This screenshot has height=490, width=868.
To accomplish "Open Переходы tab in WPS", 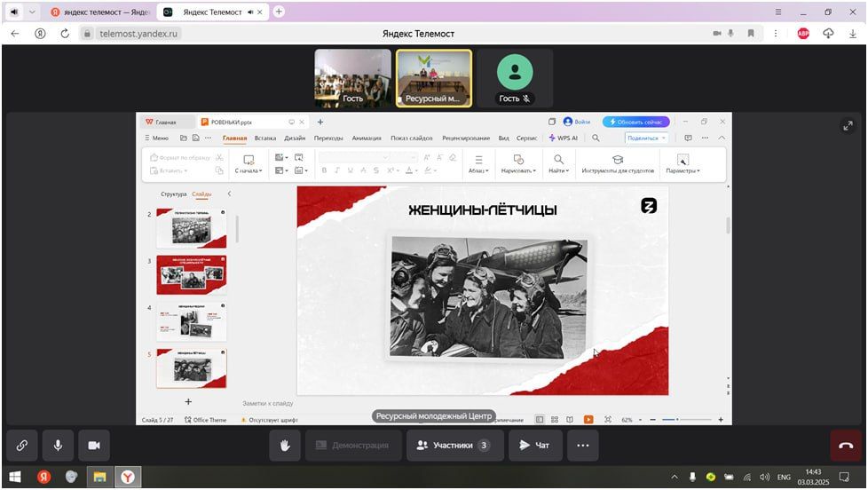I will (x=328, y=138).
